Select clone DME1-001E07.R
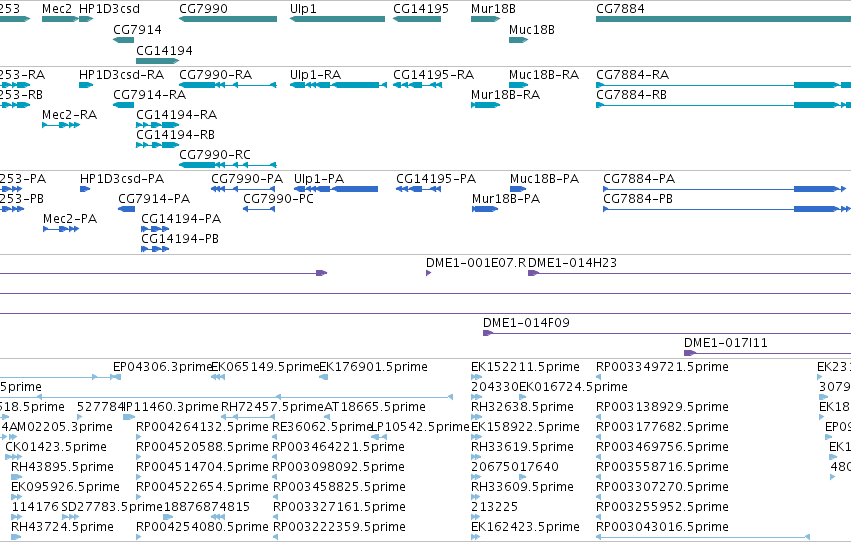The width and height of the screenshot is (851, 542). (x=475, y=263)
